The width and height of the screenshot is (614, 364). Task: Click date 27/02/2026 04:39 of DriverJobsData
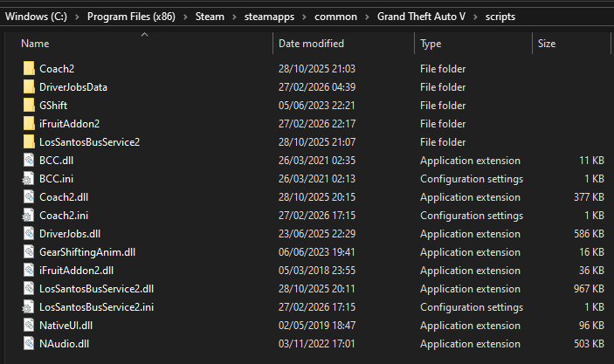[x=317, y=87]
